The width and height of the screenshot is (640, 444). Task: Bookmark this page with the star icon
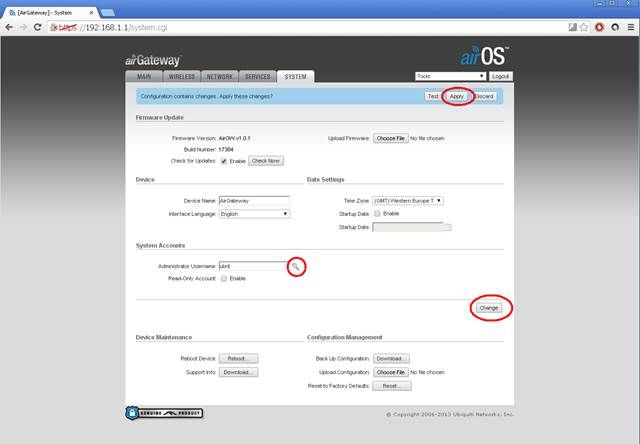click(x=584, y=27)
